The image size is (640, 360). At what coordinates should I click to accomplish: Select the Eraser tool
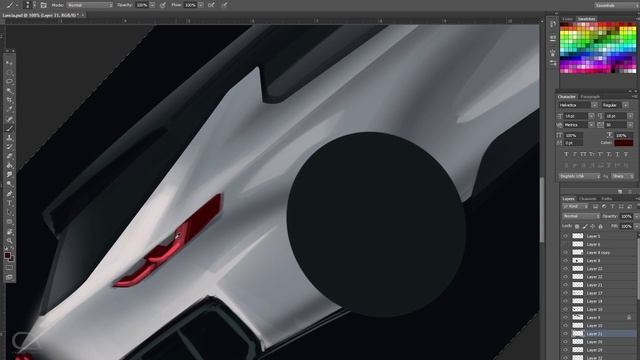click(x=9, y=156)
